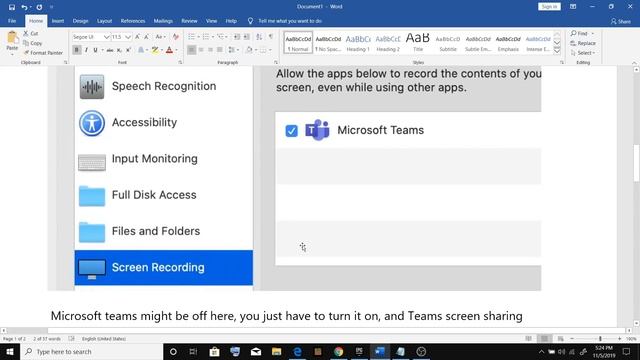This screenshot has width=640, height=360.
Task: Click the Windows Start button
Action: pyautogui.click(x=9, y=351)
